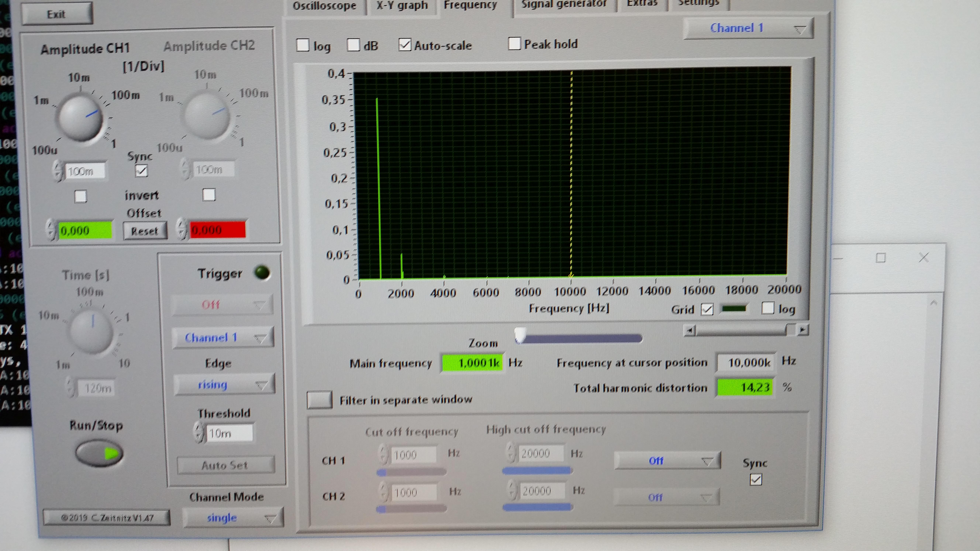Click the Exit button
Screen dimensions: 980x551
pos(57,14)
